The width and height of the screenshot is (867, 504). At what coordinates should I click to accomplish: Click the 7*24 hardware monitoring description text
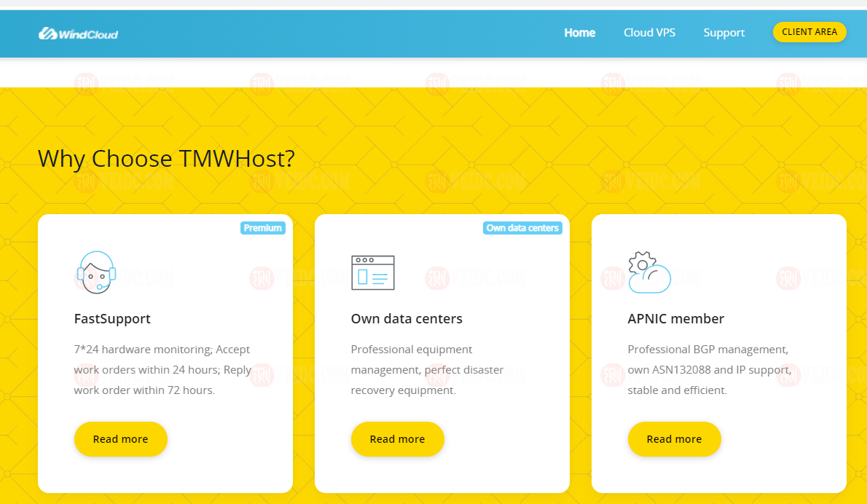[162, 370]
